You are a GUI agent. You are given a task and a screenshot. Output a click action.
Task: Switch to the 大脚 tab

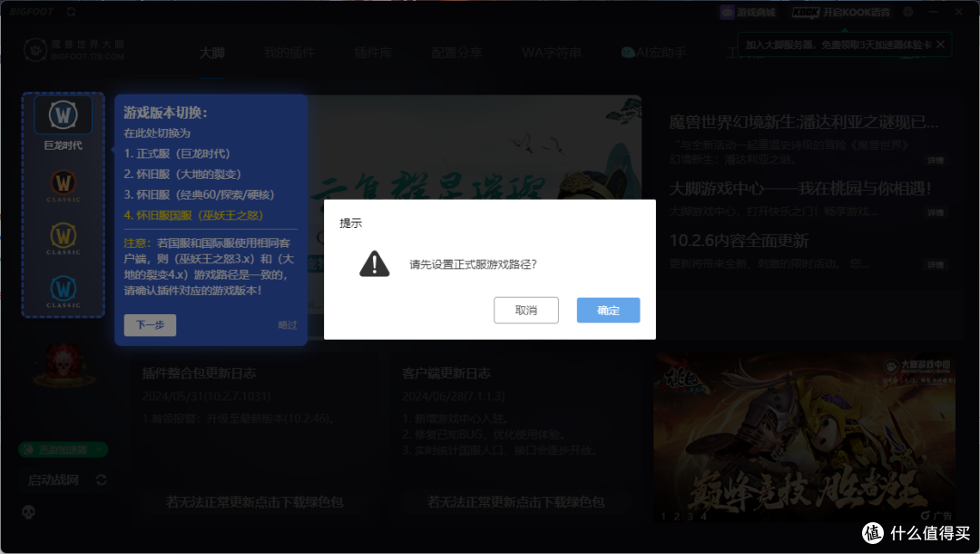[x=211, y=54]
